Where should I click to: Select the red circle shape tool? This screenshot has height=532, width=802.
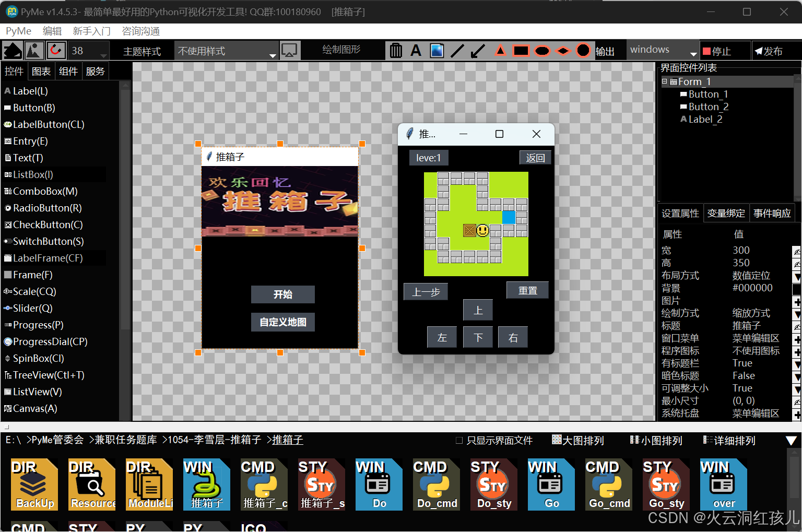point(583,51)
